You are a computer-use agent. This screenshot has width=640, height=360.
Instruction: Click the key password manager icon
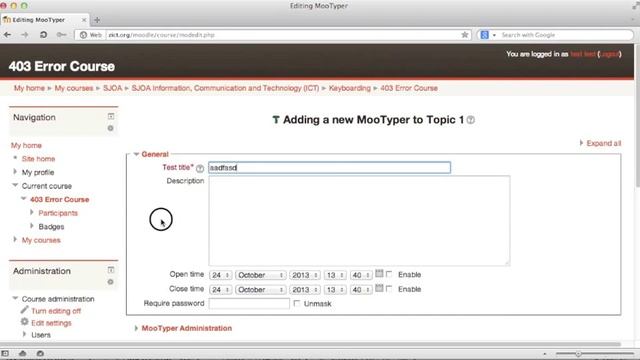(61, 35)
